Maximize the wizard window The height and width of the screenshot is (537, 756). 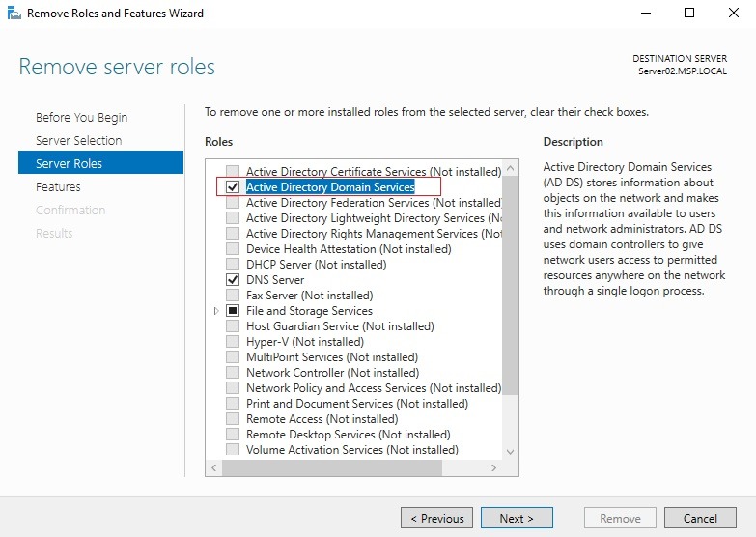tap(689, 14)
